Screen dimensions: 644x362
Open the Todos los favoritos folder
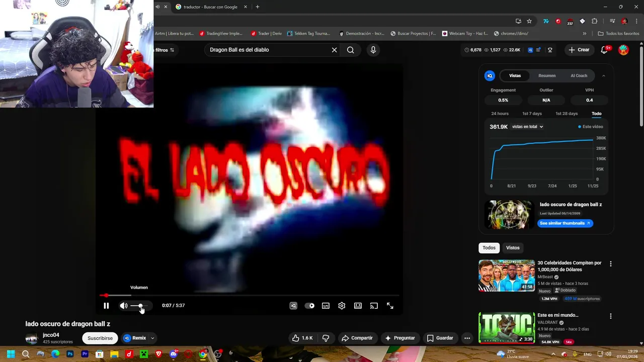618,34
